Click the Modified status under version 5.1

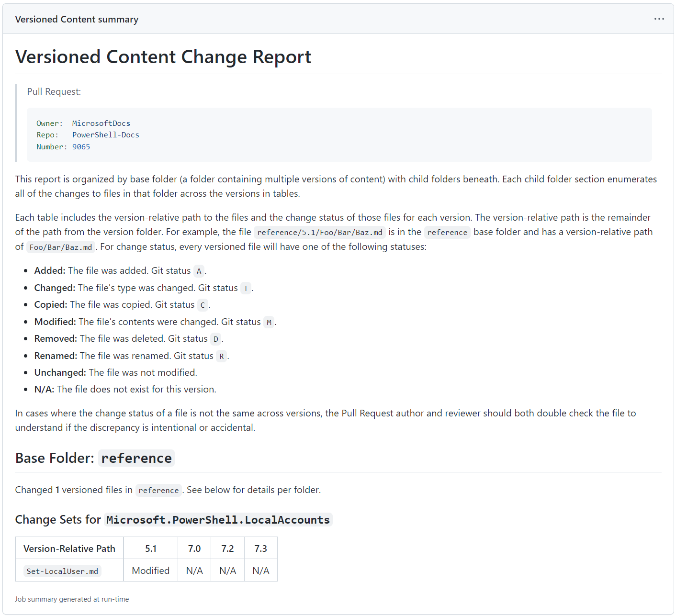tap(150, 570)
